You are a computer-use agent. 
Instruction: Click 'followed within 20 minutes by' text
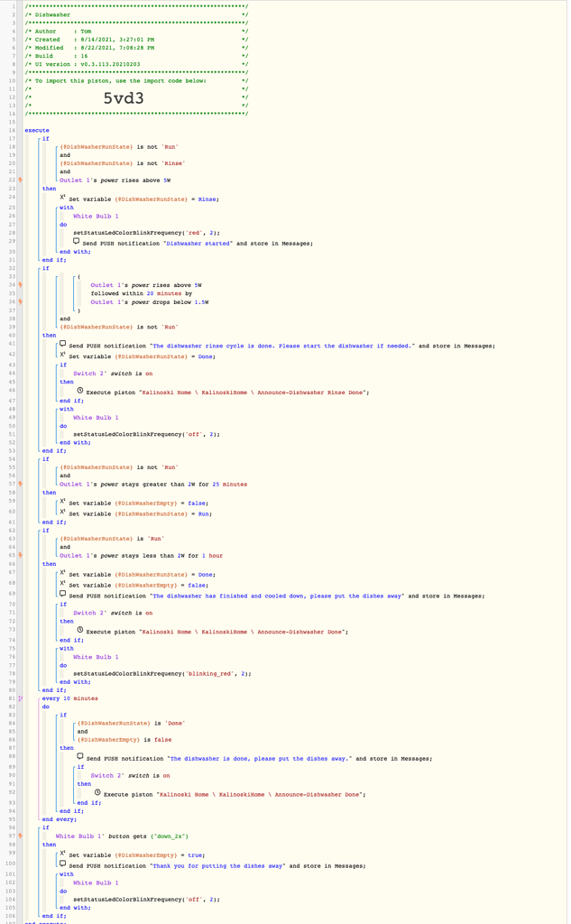click(x=142, y=293)
